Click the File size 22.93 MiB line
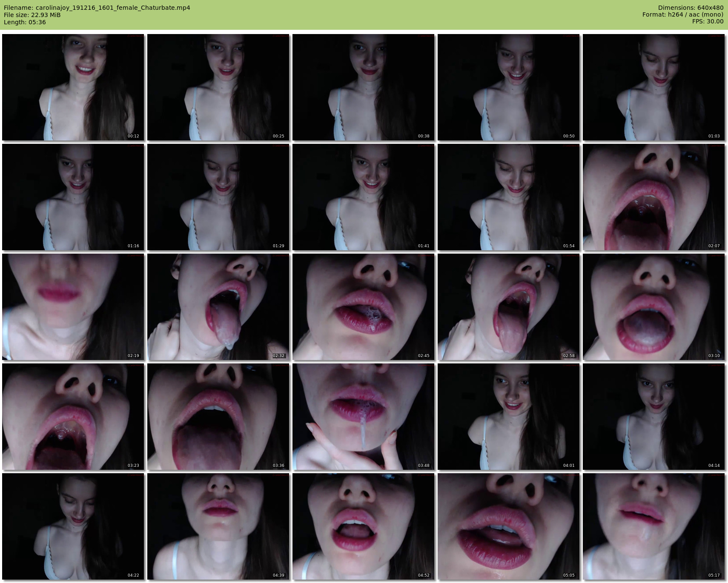The width and height of the screenshot is (728, 583). click(x=32, y=15)
